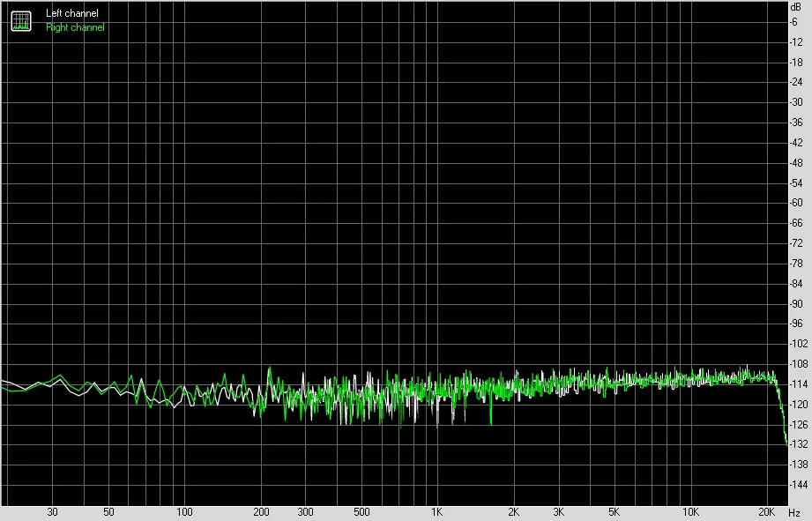The width and height of the screenshot is (812, 521).
Task: Click the -24 dB axis value
Action: pyautogui.click(x=796, y=82)
